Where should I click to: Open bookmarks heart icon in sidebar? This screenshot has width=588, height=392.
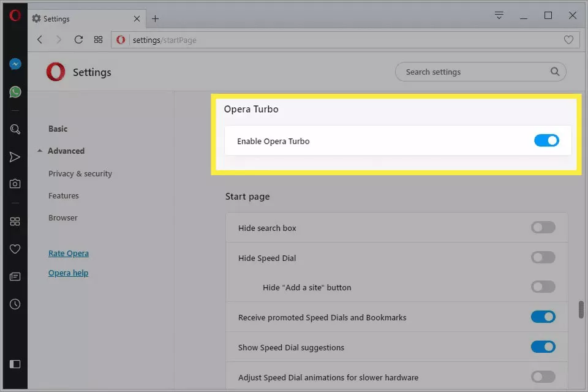click(15, 249)
